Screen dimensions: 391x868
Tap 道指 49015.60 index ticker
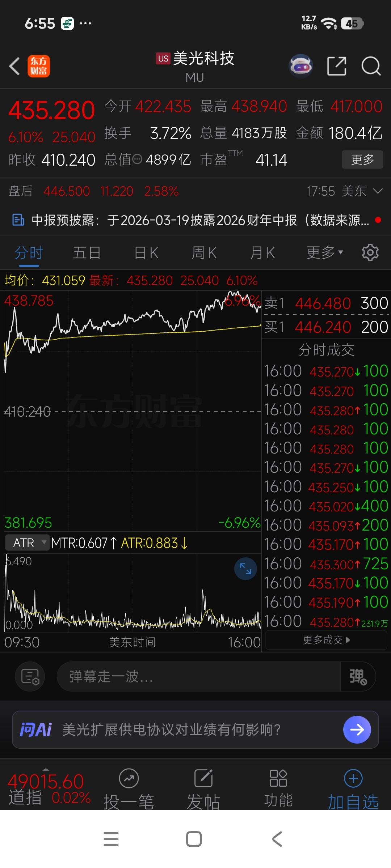click(x=49, y=789)
